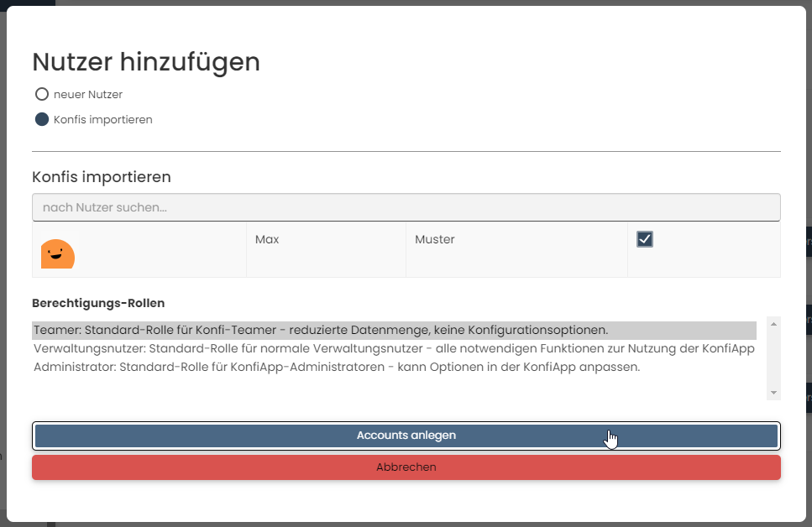Click the "nach Nutzer suchen" search field
Screen dimensions: 812x527
click(406, 207)
